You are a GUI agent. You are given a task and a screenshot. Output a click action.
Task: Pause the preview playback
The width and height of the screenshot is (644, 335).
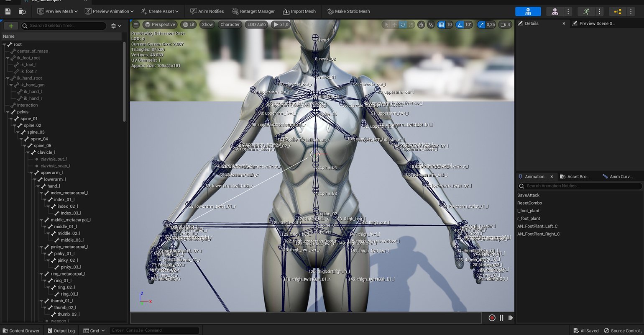pos(501,318)
